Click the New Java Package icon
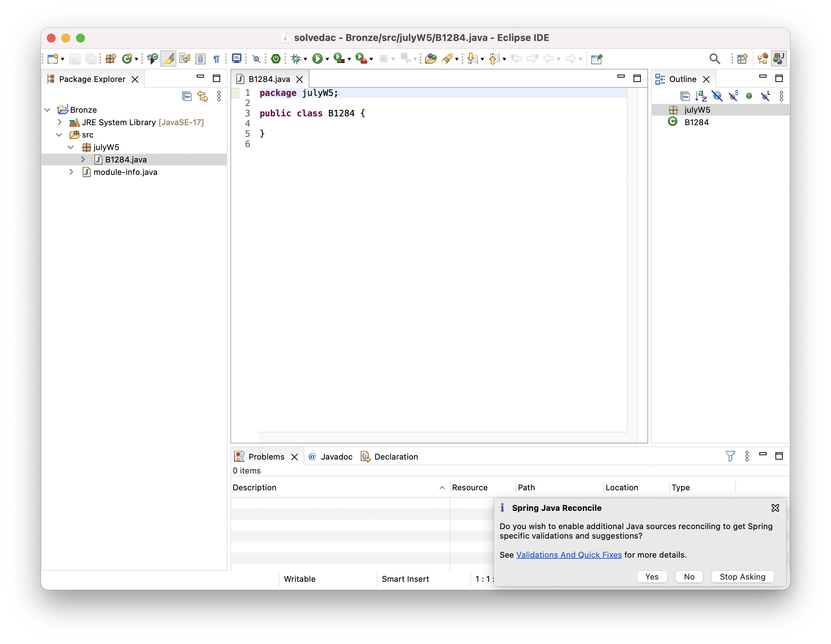 (111, 59)
